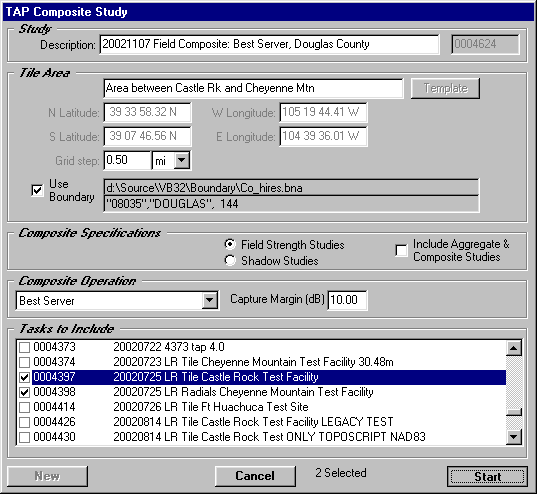Click the Grid step value field
The height and width of the screenshot is (494, 537).
[x=127, y=160]
